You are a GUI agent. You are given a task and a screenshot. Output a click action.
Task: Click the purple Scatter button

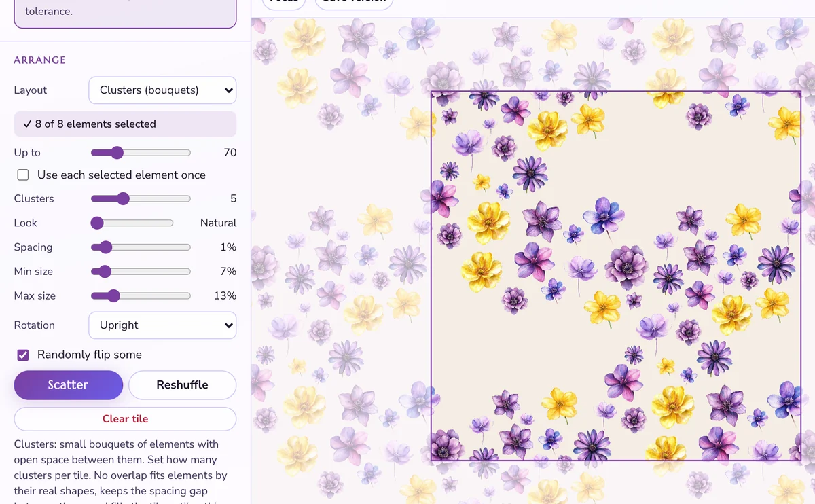coord(68,385)
